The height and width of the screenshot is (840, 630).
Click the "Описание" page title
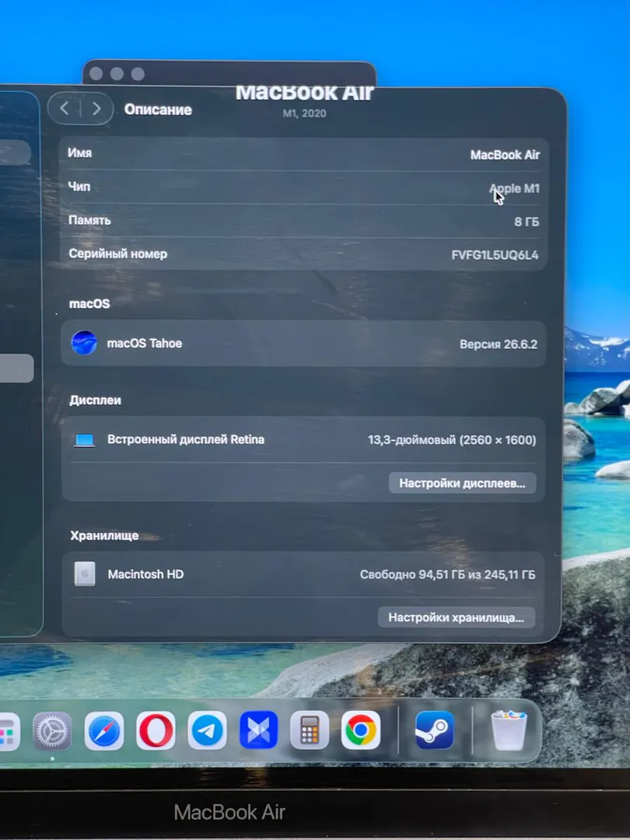[x=158, y=110]
